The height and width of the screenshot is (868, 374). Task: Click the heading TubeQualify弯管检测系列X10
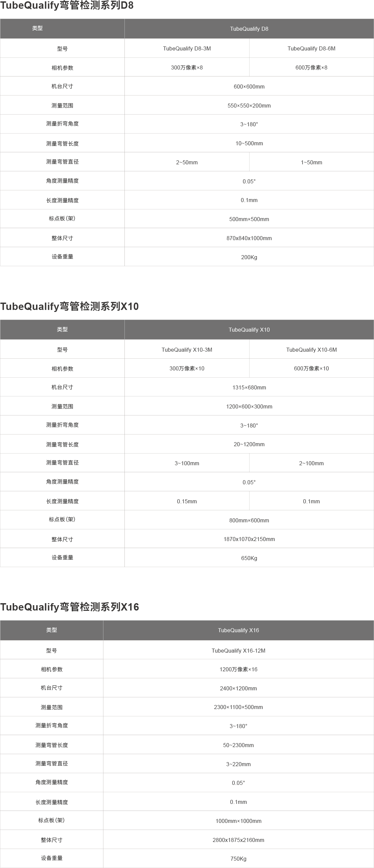pos(69,306)
